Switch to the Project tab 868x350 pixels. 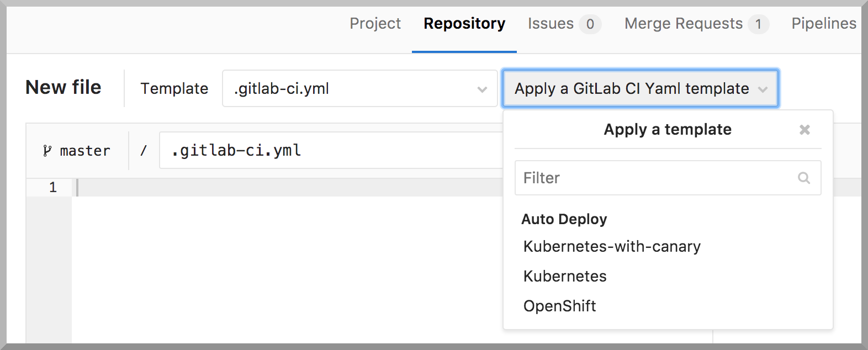375,24
